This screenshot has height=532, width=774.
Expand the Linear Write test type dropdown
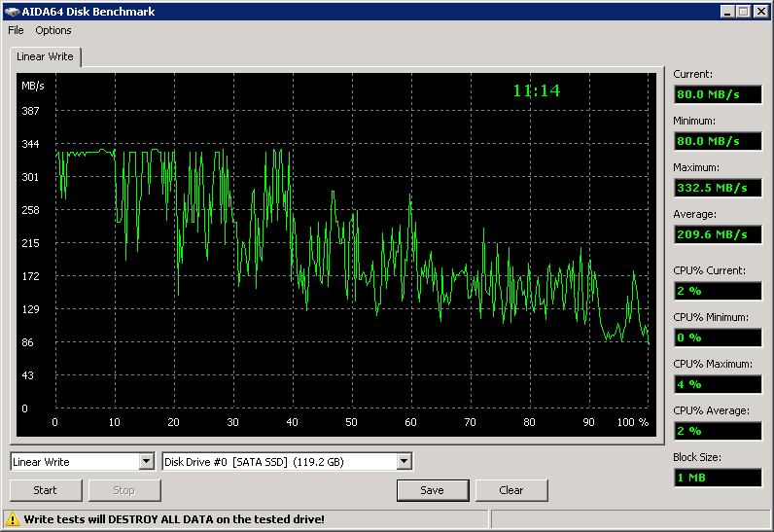pyautogui.click(x=146, y=462)
